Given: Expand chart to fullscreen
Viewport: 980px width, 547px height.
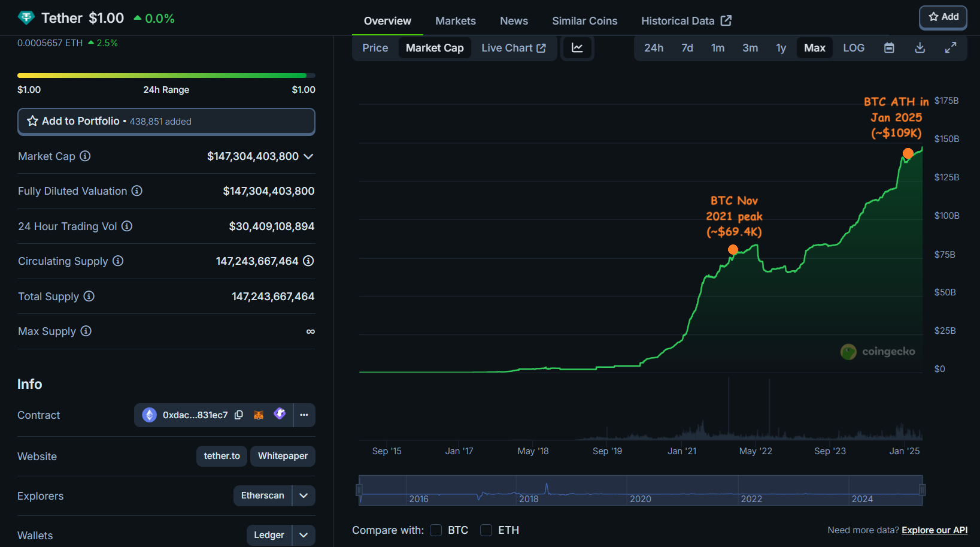Looking at the screenshot, I should (951, 48).
